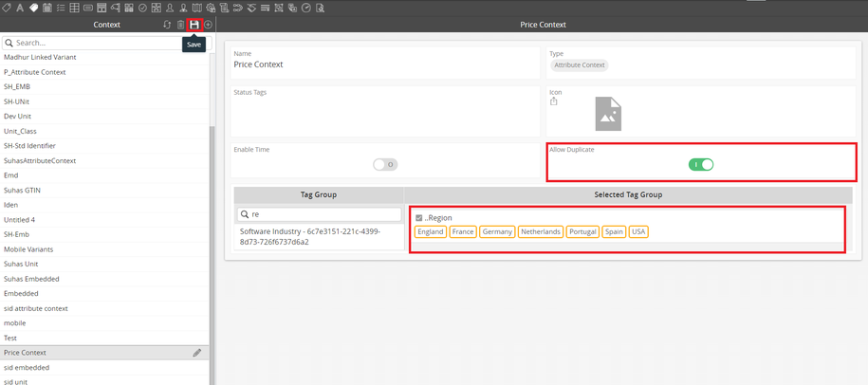The width and height of the screenshot is (868, 385).
Task: Select sid embedded in the list
Action: tap(104, 367)
